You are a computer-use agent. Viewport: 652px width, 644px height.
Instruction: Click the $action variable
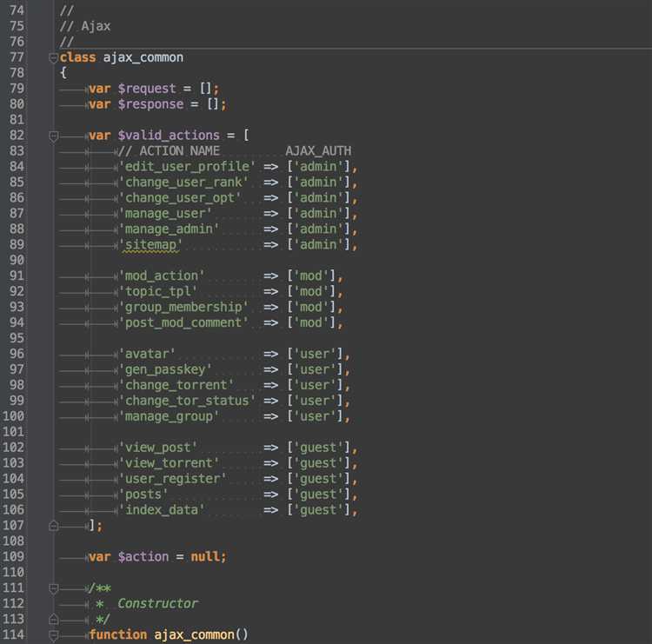(x=143, y=557)
